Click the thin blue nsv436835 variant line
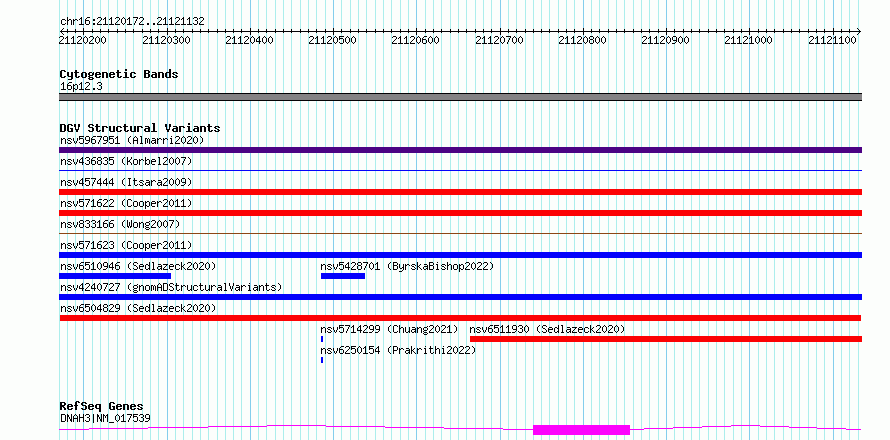 click(460, 170)
